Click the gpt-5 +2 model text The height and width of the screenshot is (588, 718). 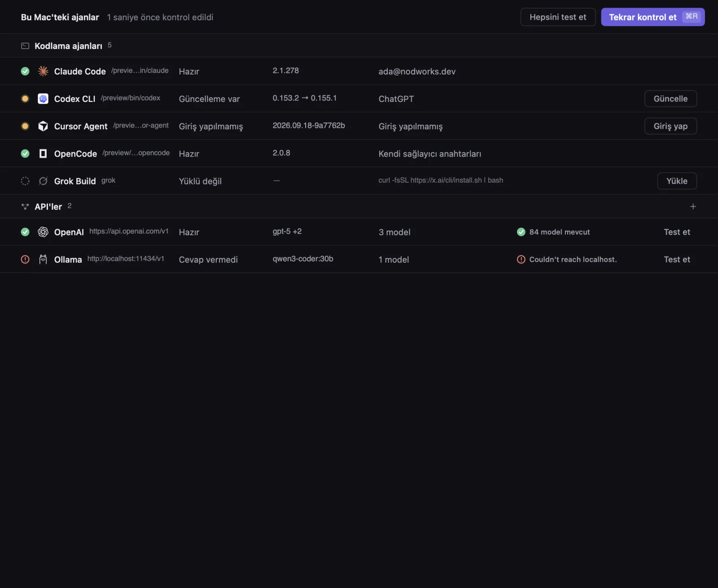pyautogui.click(x=287, y=231)
